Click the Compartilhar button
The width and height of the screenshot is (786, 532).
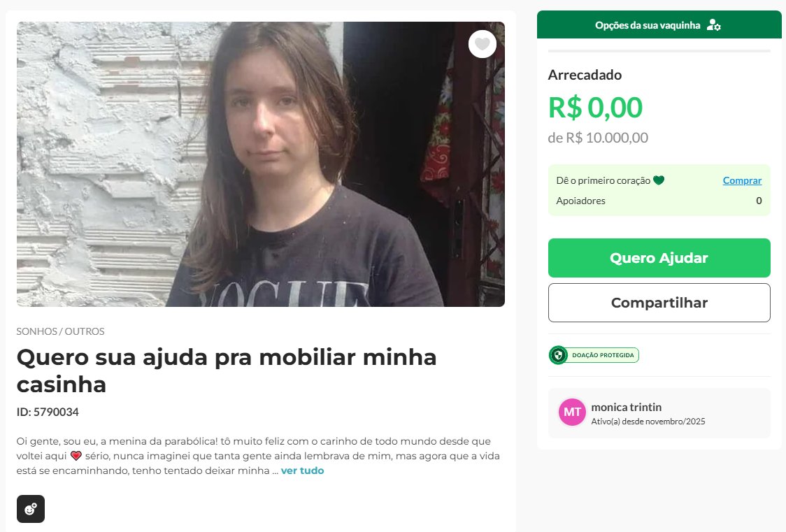pyautogui.click(x=659, y=303)
